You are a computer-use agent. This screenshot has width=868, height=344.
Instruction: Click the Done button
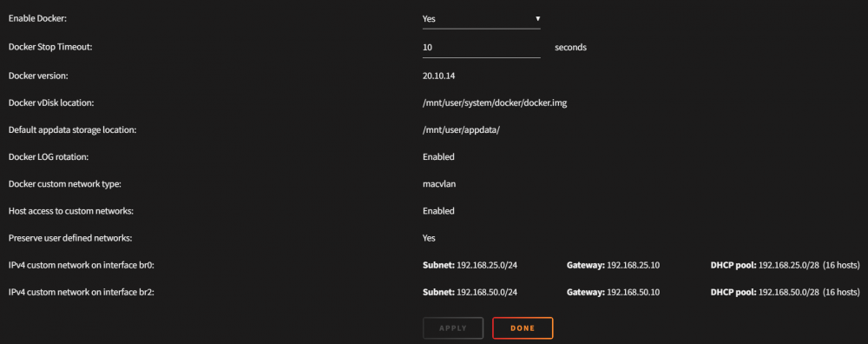(523, 328)
